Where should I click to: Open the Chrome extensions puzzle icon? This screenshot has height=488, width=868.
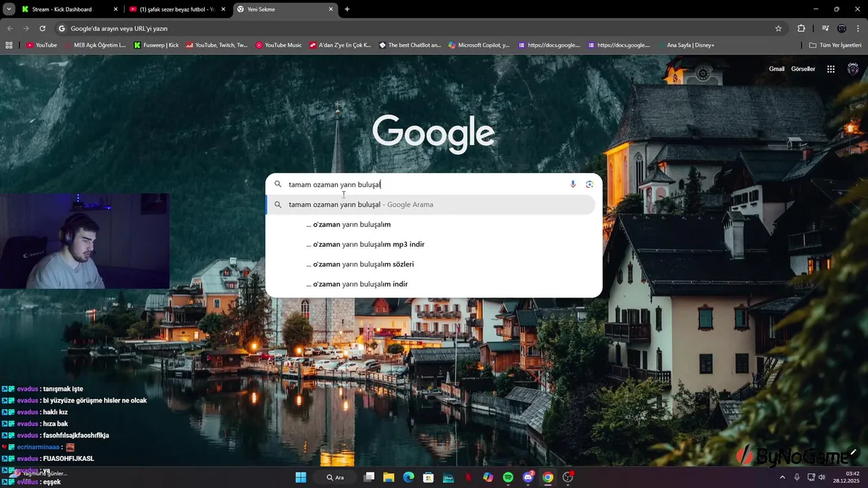(802, 28)
